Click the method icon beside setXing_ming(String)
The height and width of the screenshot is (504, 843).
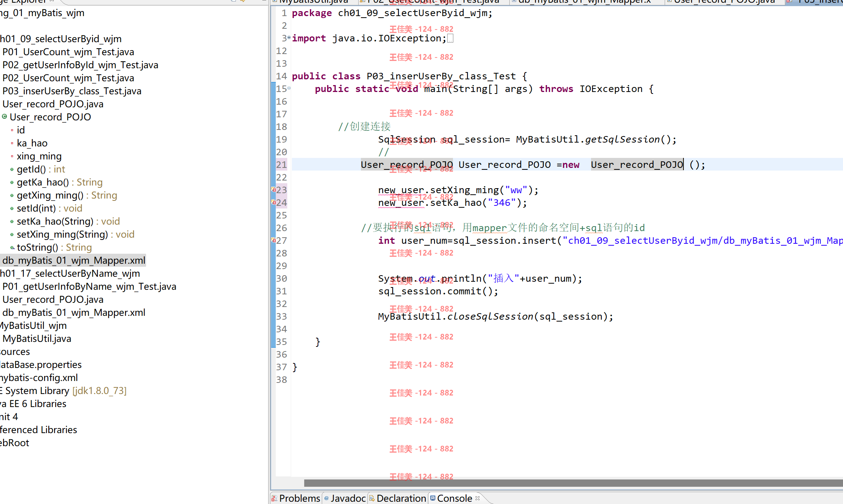click(12, 234)
